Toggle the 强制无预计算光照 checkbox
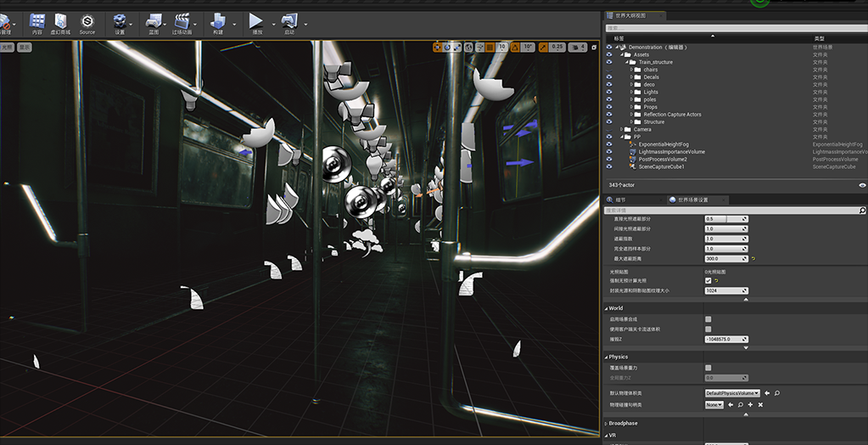Viewport: 868px width, 445px height. [x=708, y=280]
